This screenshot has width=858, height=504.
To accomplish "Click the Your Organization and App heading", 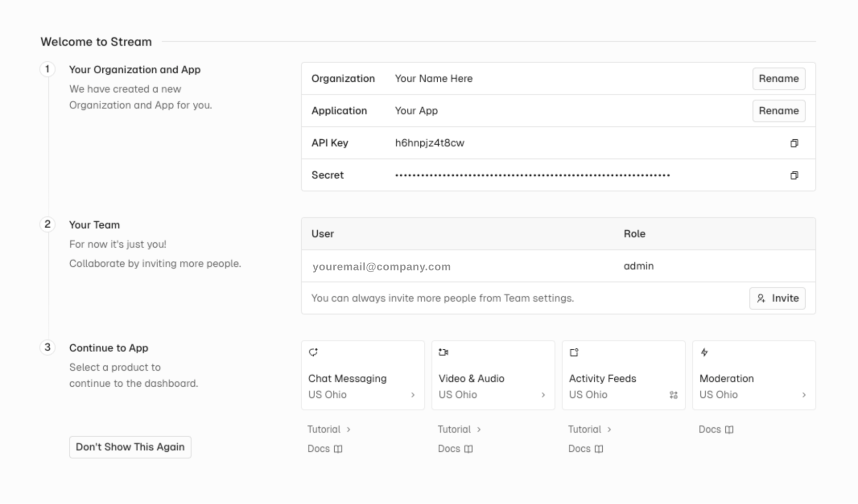I will tap(135, 70).
